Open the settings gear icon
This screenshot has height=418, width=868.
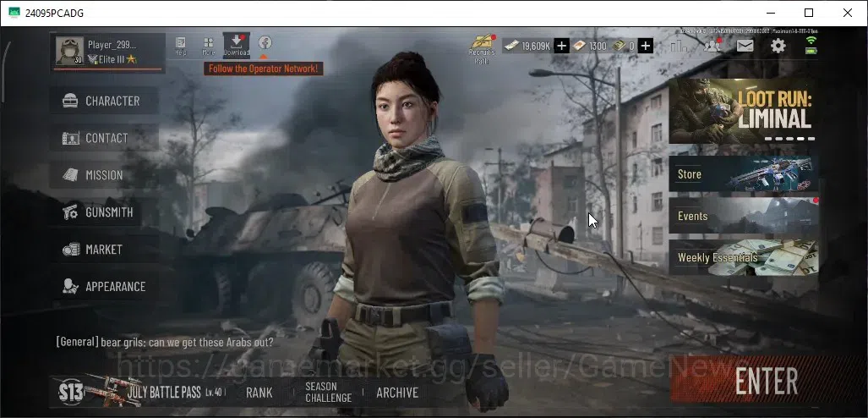(778, 46)
